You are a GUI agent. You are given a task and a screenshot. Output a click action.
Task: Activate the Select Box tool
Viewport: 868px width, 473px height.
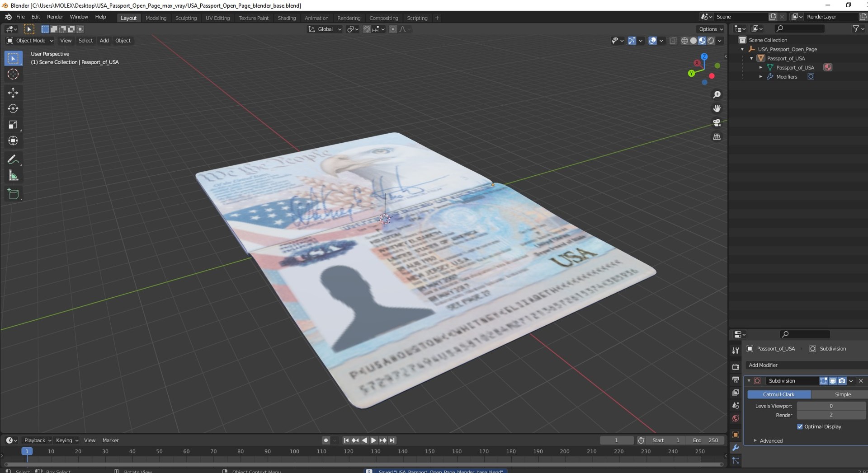pyautogui.click(x=13, y=58)
